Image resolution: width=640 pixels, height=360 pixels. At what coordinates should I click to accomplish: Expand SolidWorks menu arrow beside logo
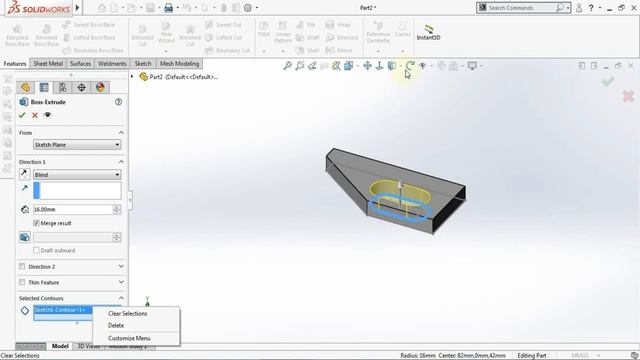click(78, 8)
